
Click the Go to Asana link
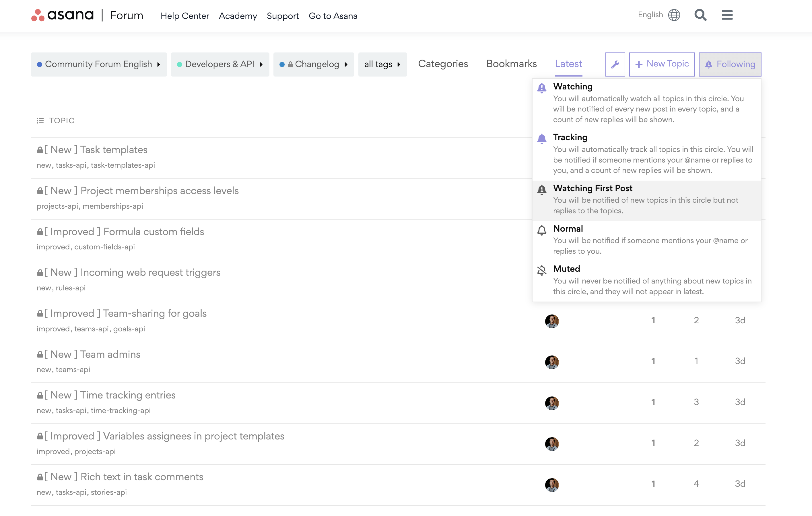[333, 16]
